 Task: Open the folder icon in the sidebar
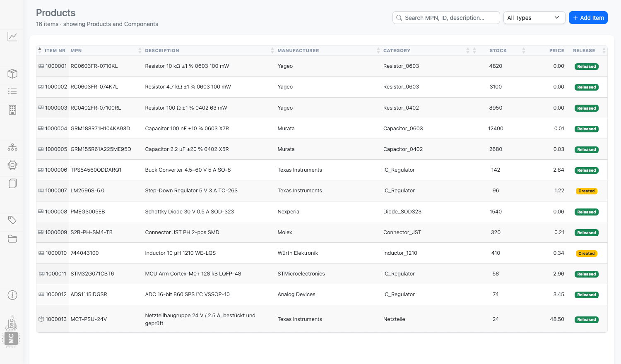(12, 239)
